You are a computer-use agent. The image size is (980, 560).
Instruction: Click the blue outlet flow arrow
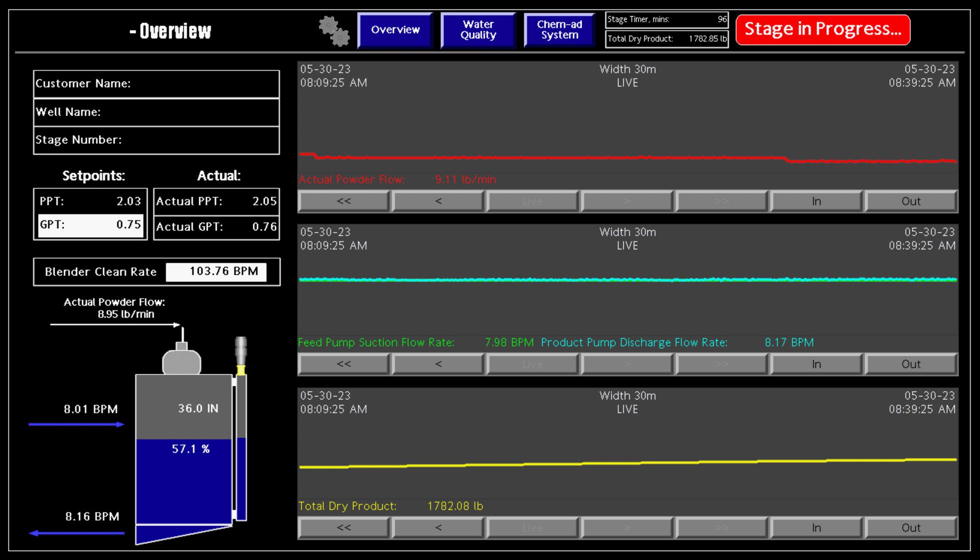[77, 533]
